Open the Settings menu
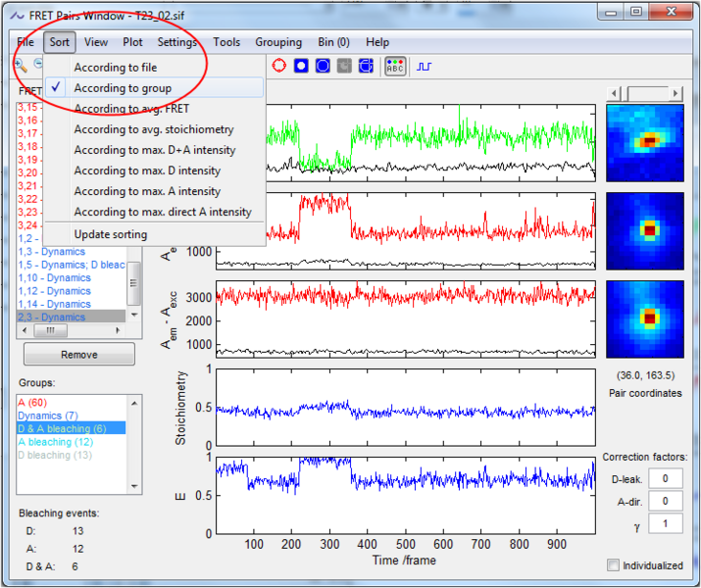The height and width of the screenshot is (588, 701). click(177, 42)
